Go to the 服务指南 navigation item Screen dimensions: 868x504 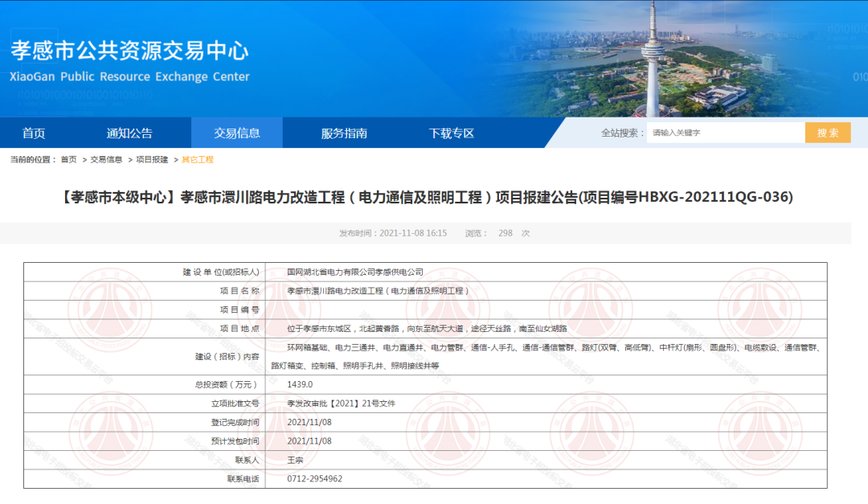tap(344, 133)
